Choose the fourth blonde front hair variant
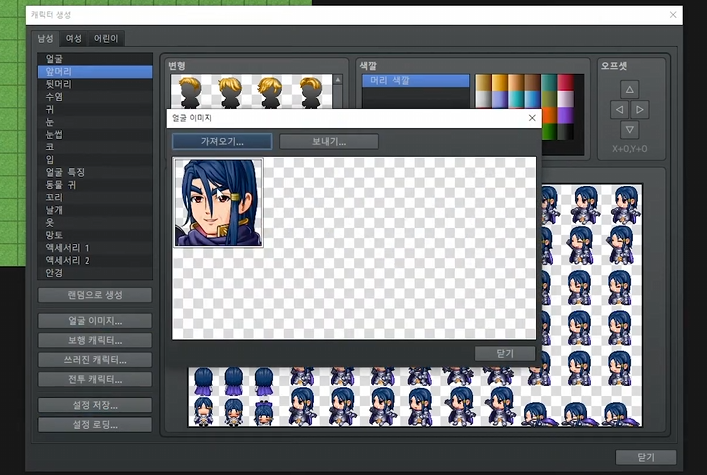Viewport: 707px width, 475px height. coord(311,92)
